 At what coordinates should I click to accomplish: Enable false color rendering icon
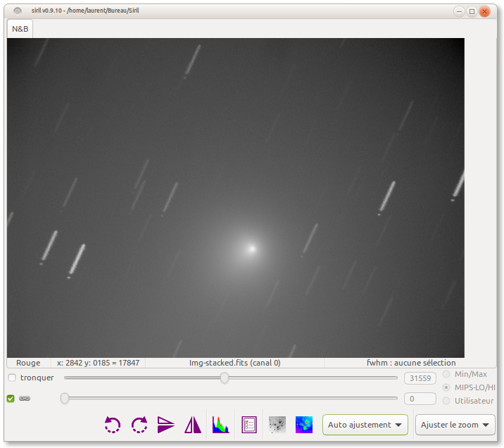click(304, 425)
